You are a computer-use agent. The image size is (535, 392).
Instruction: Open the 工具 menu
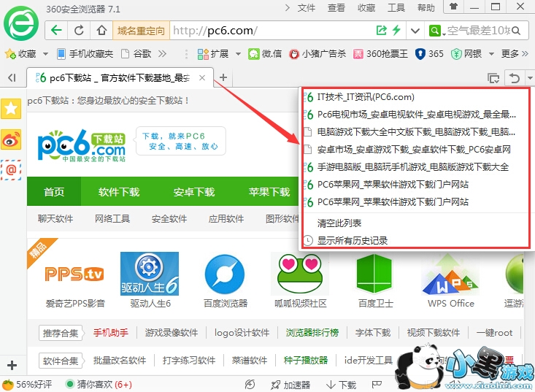pyautogui.click(x=396, y=8)
